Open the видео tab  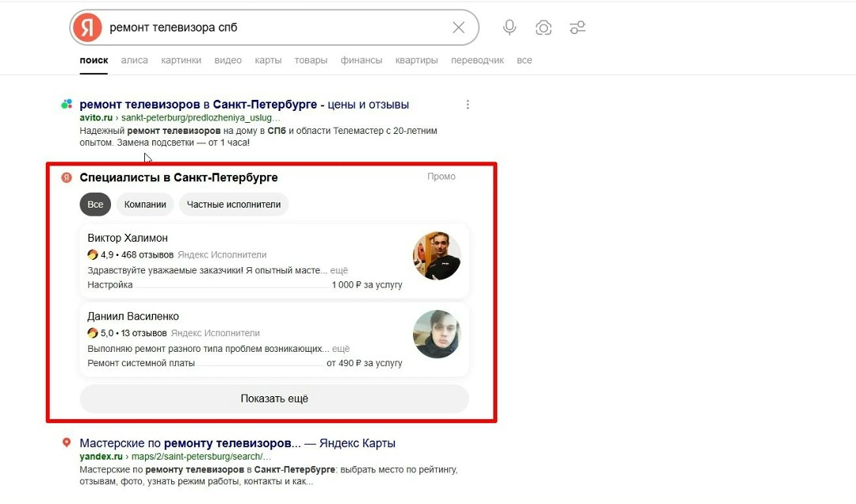(228, 60)
